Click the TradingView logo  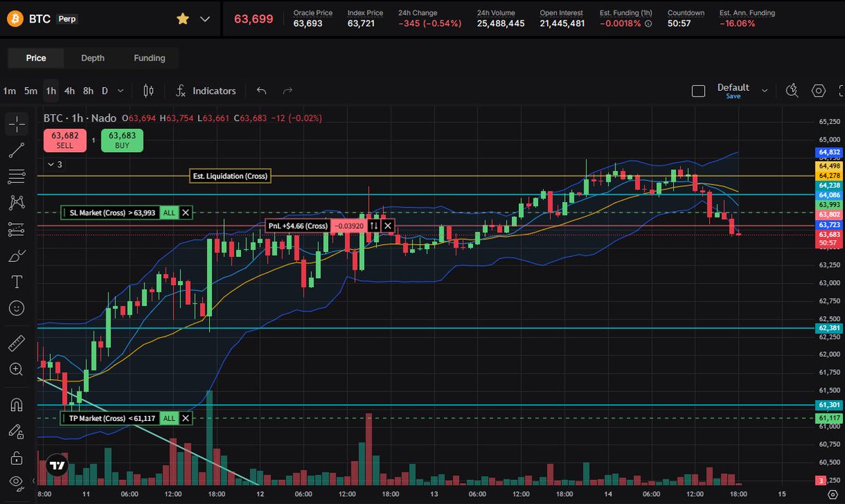[57, 465]
